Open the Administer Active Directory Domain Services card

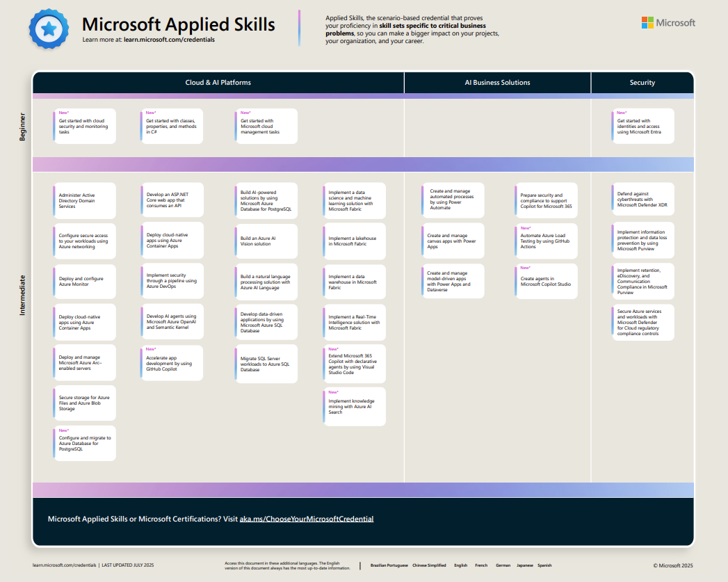click(84, 201)
